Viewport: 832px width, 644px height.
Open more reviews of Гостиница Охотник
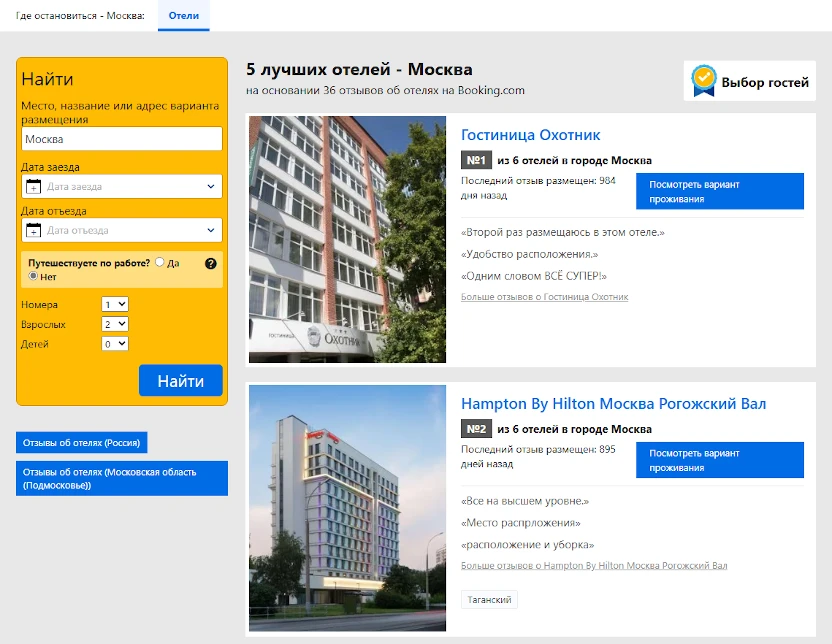click(544, 297)
